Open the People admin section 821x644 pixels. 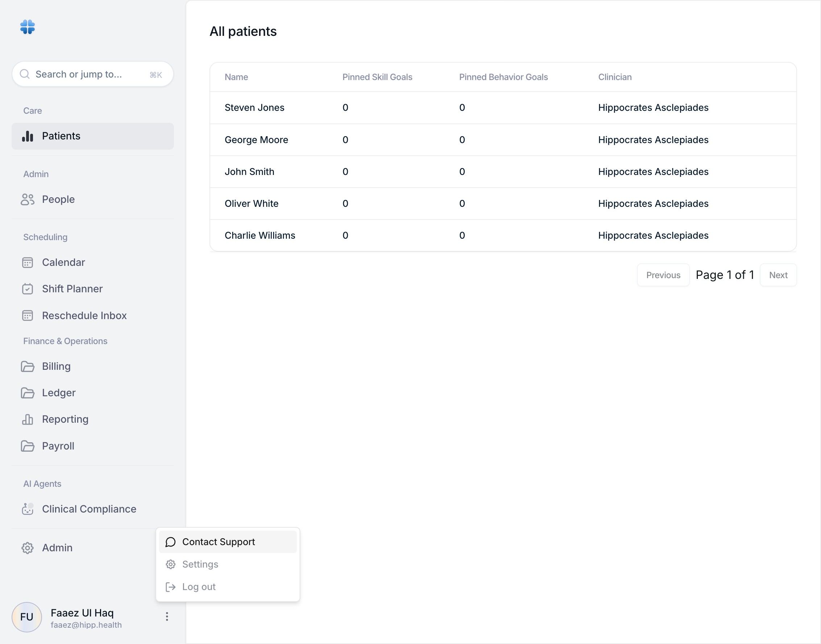(58, 199)
